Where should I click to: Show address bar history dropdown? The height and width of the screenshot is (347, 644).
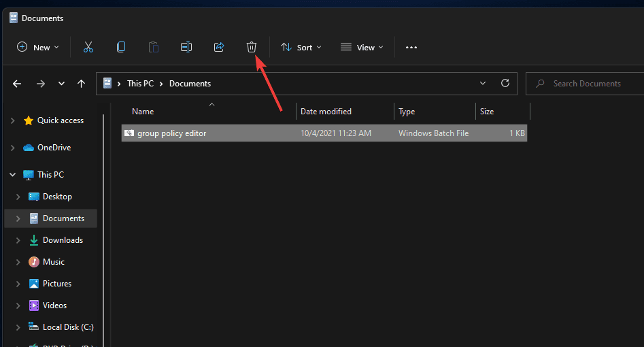point(483,84)
